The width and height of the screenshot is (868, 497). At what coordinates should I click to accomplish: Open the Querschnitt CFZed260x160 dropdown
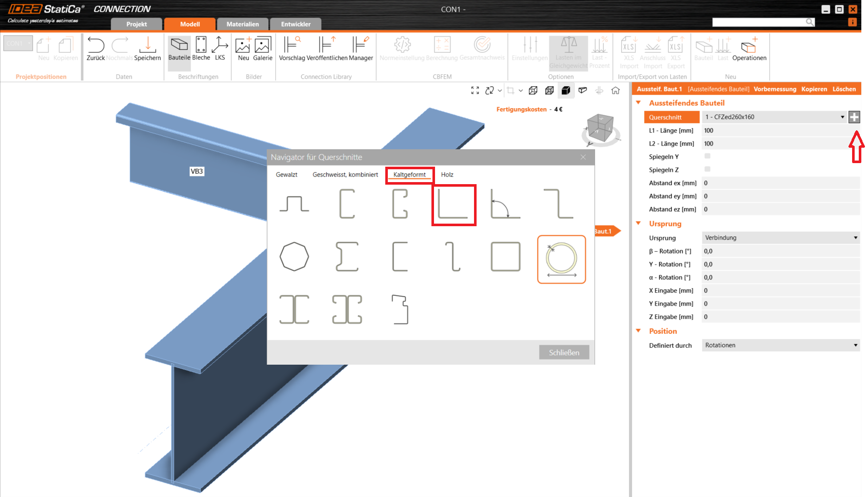(774, 117)
